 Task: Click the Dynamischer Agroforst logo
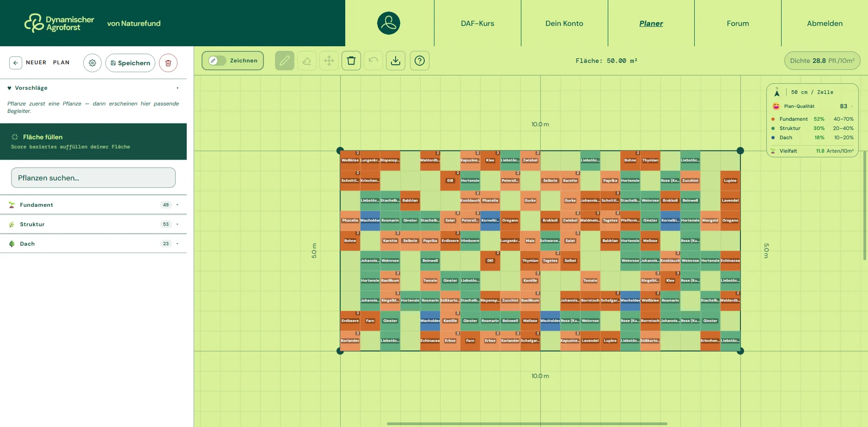point(59,23)
